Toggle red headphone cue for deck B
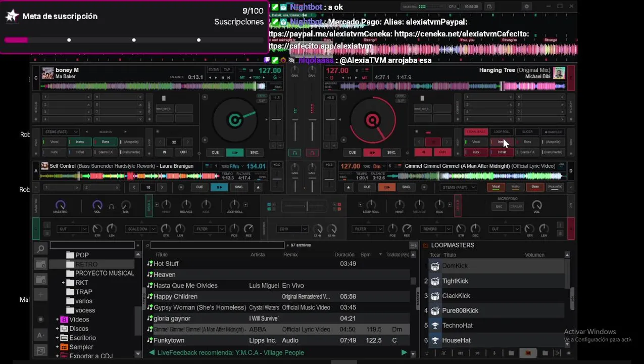644x364 pixels. pyautogui.click(x=312, y=152)
